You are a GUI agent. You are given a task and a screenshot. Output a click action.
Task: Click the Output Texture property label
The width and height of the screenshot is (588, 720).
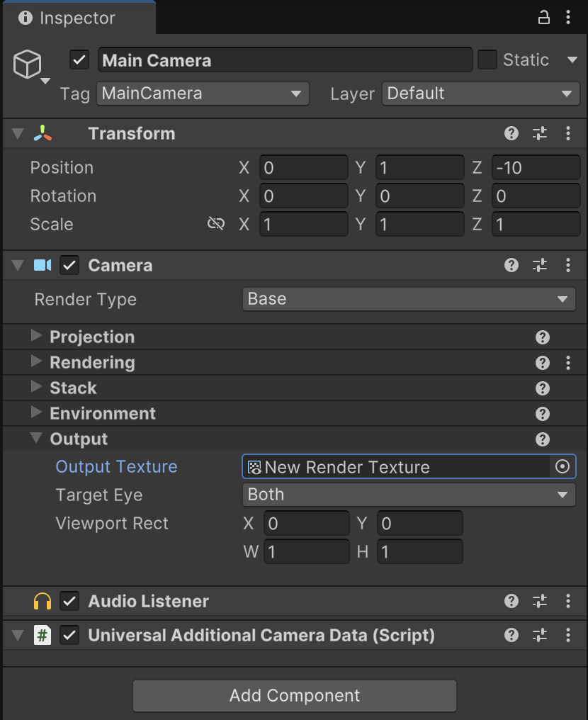tap(115, 466)
